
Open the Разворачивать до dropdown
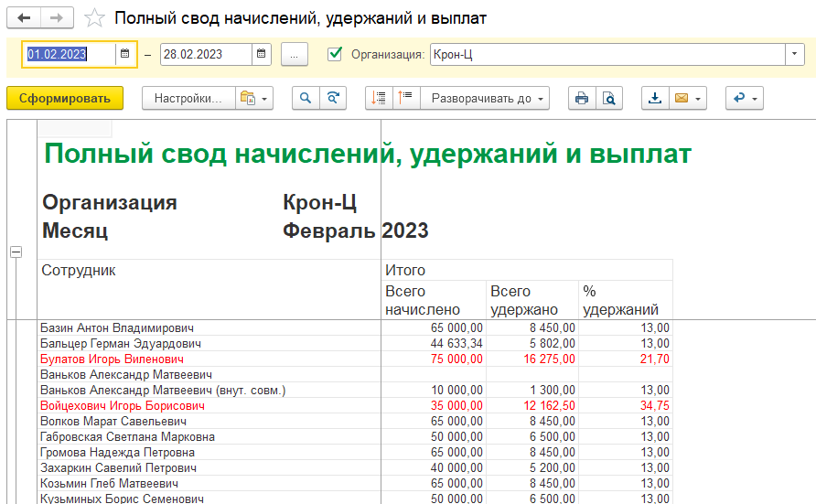[485, 99]
